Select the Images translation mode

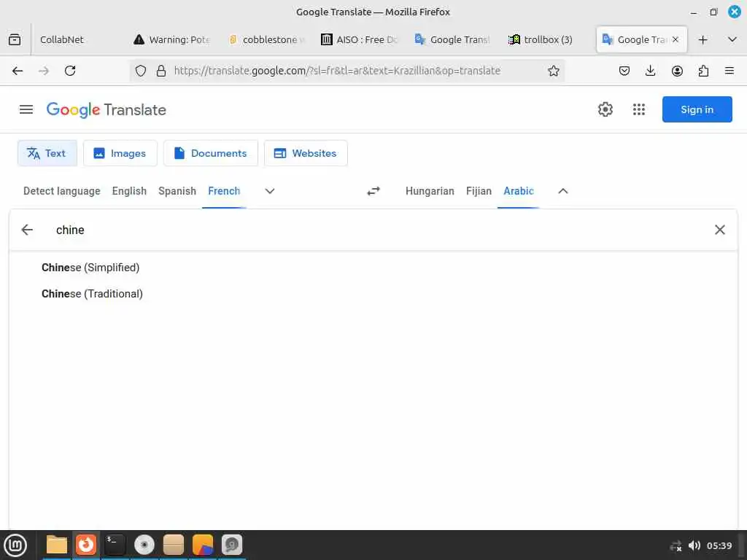[120, 153]
